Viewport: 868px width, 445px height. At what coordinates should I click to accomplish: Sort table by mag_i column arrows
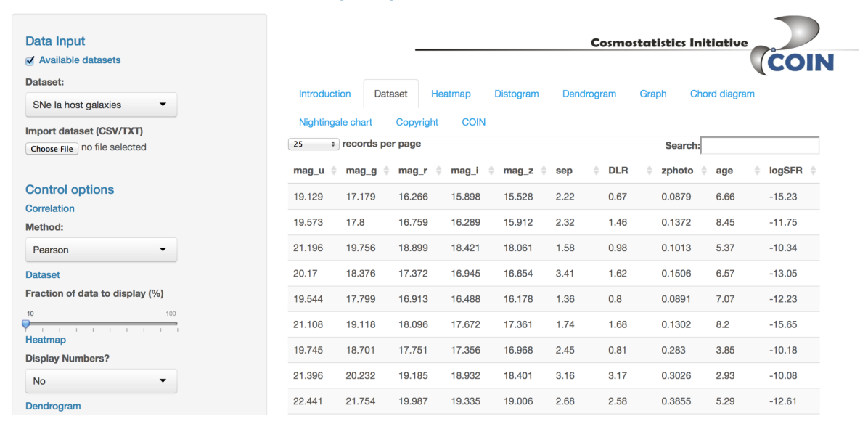[491, 171]
